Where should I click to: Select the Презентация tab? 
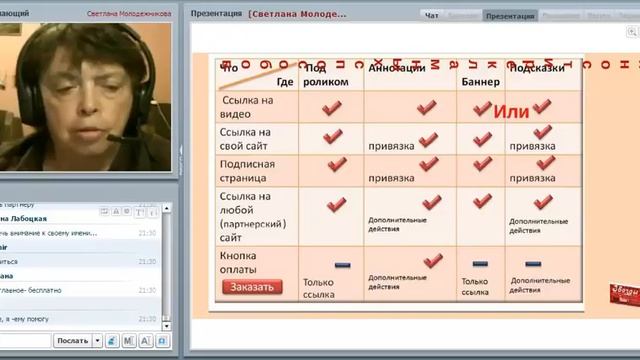(510, 16)
